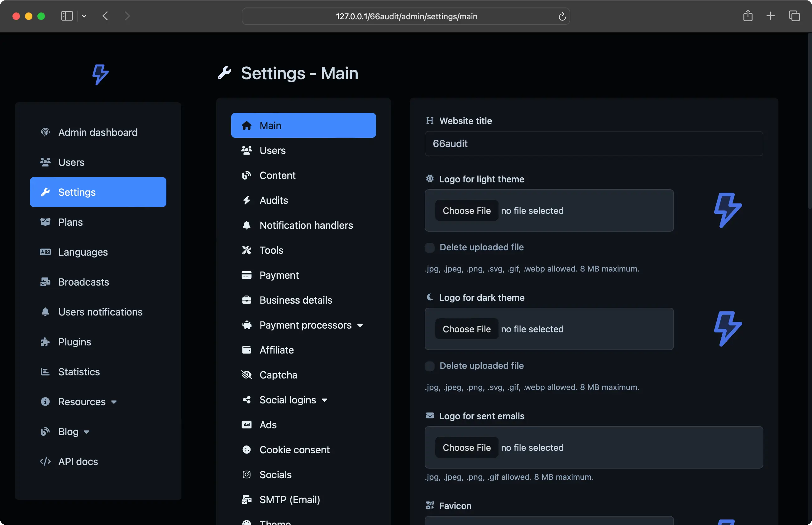Click the dark theme logo preview thumbnail
This screenshot has width=812, height=525.
pos(728,329)
